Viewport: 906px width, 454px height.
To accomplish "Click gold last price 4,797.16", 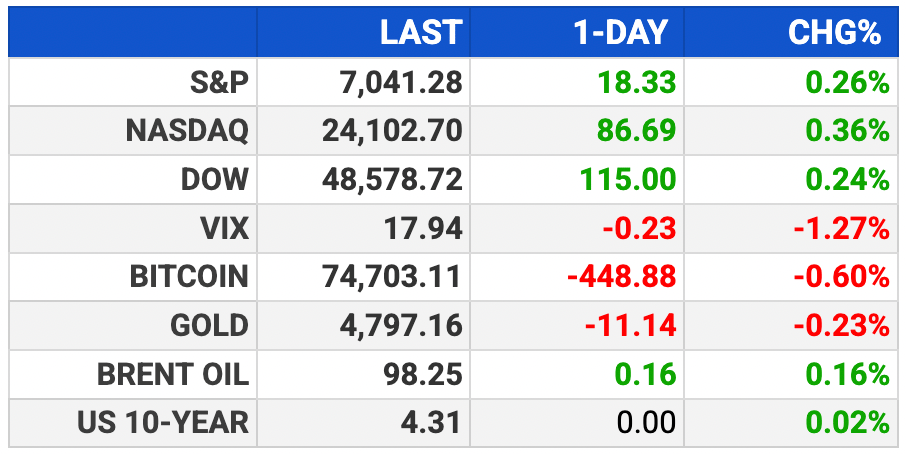I will [399, 326].
